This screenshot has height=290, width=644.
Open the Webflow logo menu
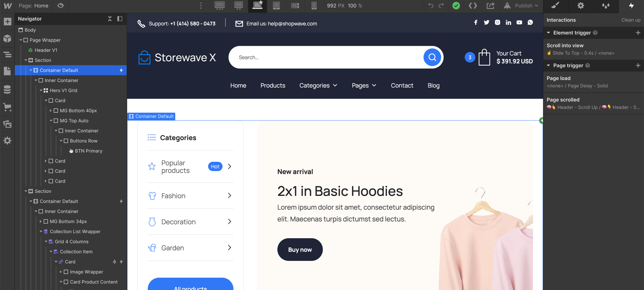point(8,6)
